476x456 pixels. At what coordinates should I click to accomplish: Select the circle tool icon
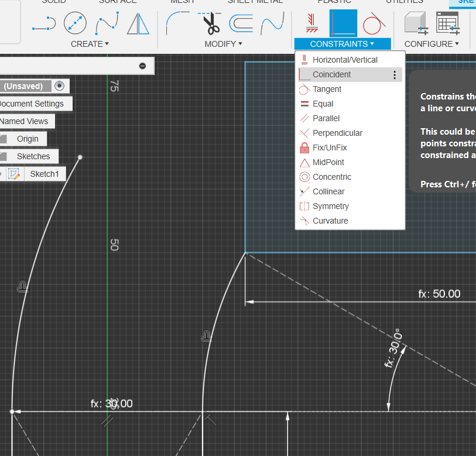tap(75, 23)
